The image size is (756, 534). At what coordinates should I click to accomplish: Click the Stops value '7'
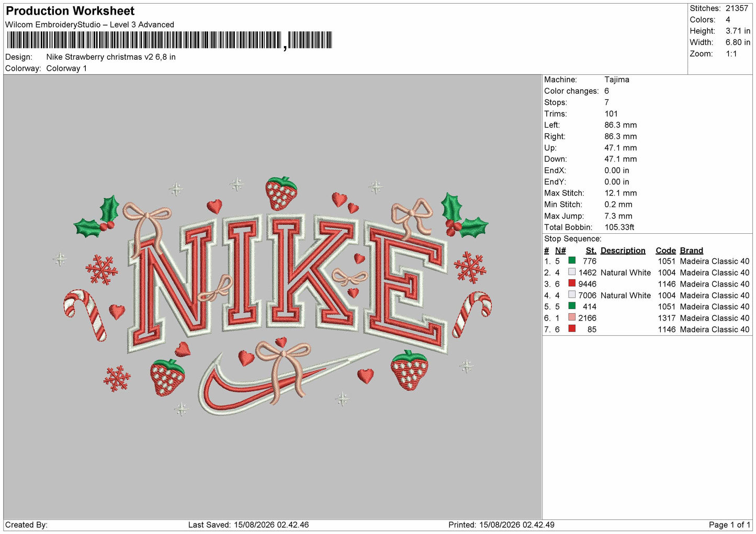click(606, 103)
